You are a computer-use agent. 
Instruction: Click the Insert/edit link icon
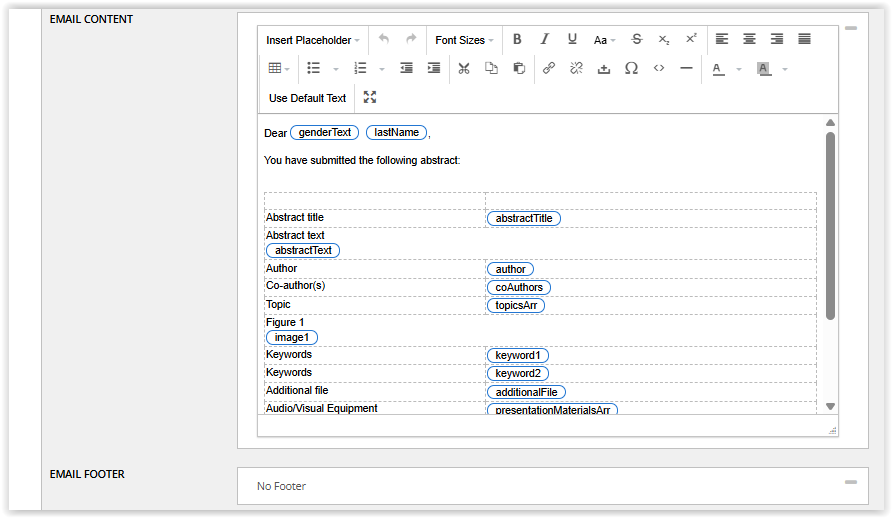548,69
